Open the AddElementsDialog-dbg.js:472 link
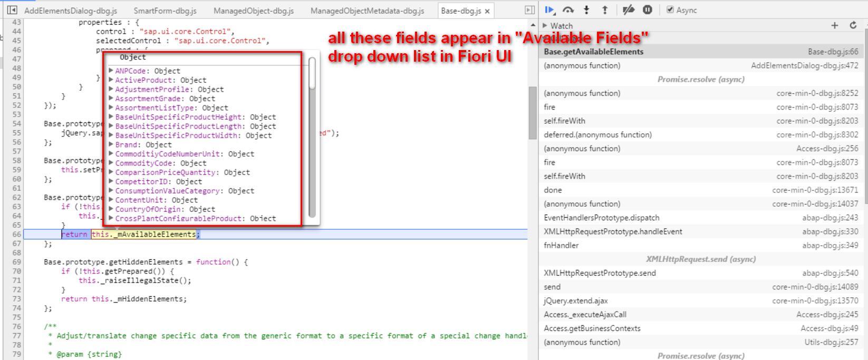This screenshot has height=360, width=868. click(x=805, y=65)
